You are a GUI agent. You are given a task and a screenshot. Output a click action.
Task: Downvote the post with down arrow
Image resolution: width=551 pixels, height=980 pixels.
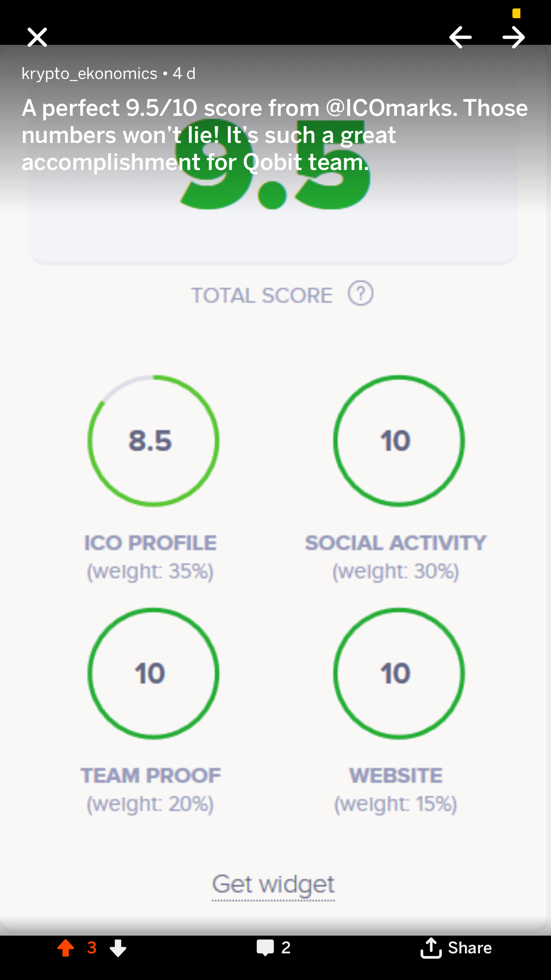point(118,948)
